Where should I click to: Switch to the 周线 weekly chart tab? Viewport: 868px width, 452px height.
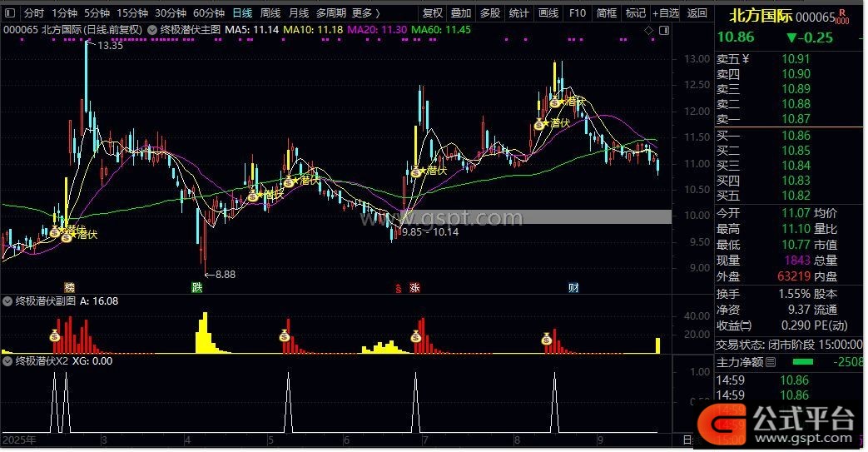click(x=270, y=13)
